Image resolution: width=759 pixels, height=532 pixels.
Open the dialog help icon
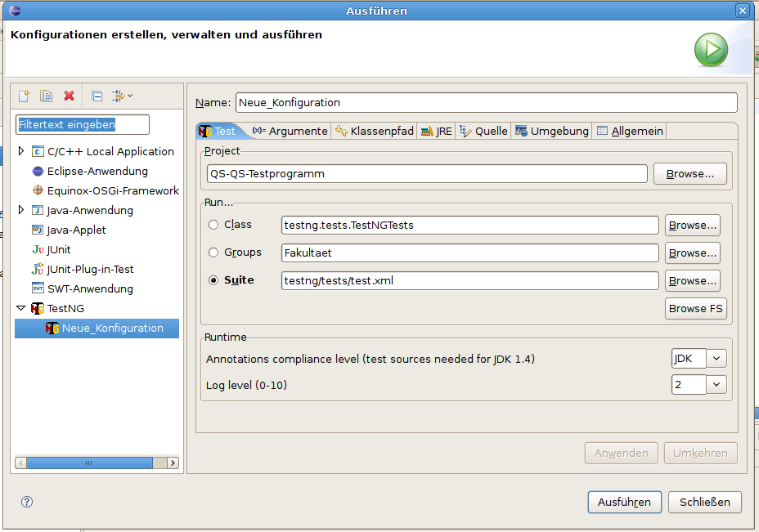point(27,502)
